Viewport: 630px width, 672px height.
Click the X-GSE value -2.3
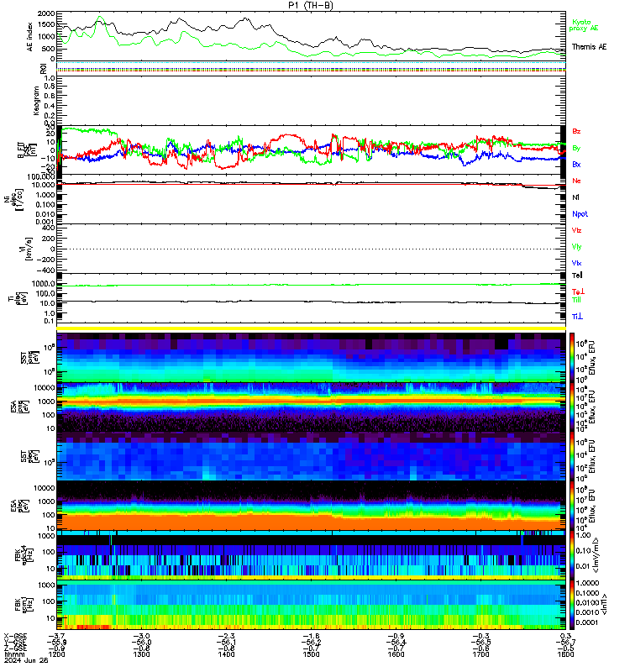(226, 636)
